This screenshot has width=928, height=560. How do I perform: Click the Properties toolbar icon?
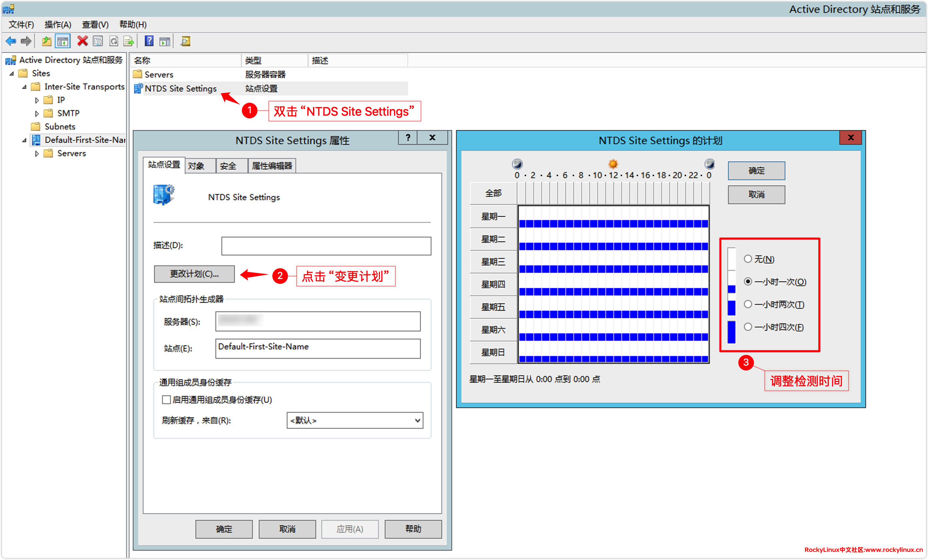(x=98, y=41)
